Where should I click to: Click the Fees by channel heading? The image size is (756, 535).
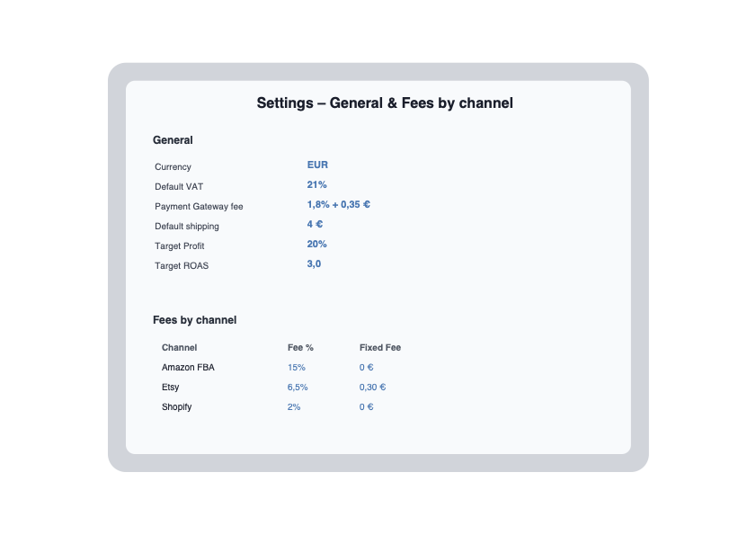[194, 320]
